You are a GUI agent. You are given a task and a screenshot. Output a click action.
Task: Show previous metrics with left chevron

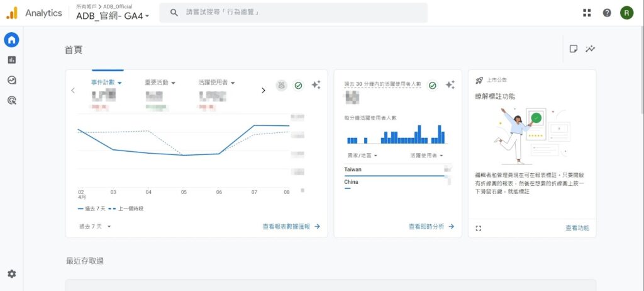coord(73,91)
